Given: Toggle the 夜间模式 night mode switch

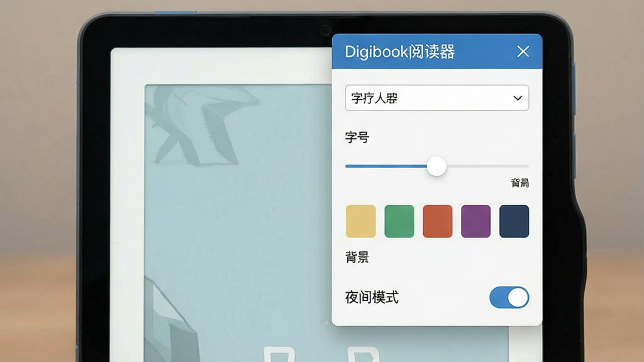Looking at the screenshot, I should [x=509, y=297].
